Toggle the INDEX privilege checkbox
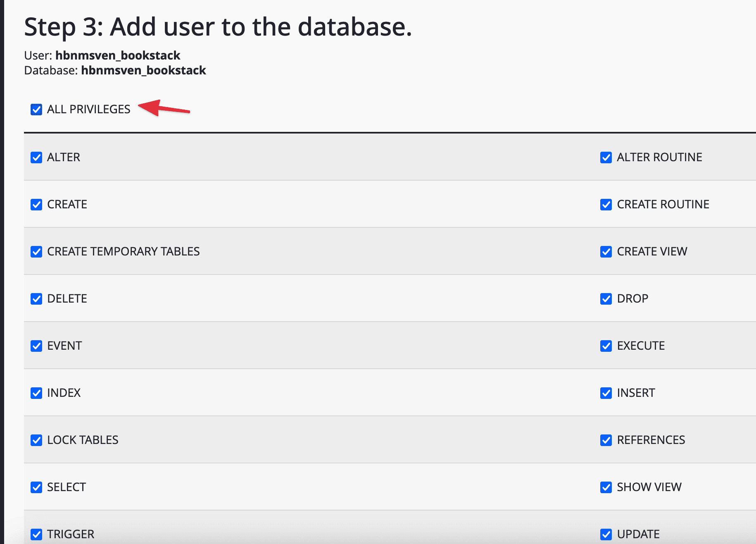 [x=36, y=393]
